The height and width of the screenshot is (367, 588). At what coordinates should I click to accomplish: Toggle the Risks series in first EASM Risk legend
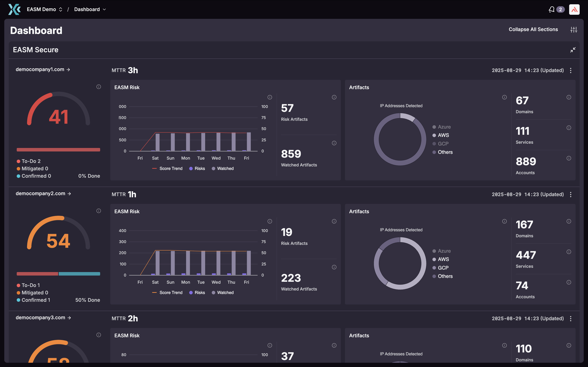(197, 168)
